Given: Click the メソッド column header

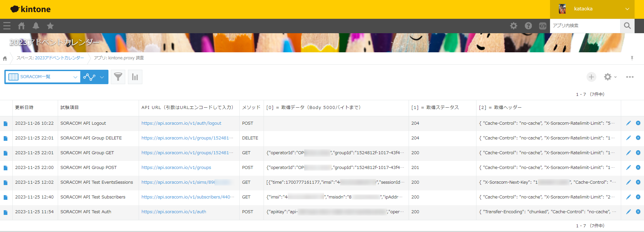Looking at the screenshot, I should tap(251, 108).
